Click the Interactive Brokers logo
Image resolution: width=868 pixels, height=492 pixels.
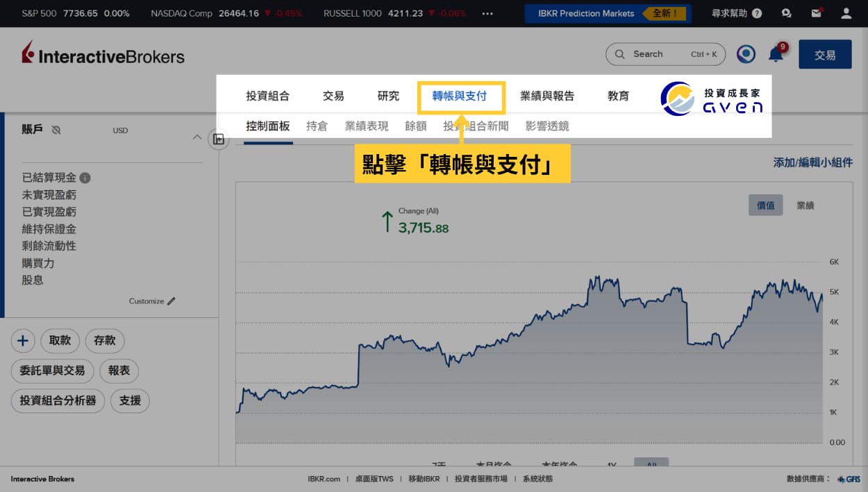(103, 54)
